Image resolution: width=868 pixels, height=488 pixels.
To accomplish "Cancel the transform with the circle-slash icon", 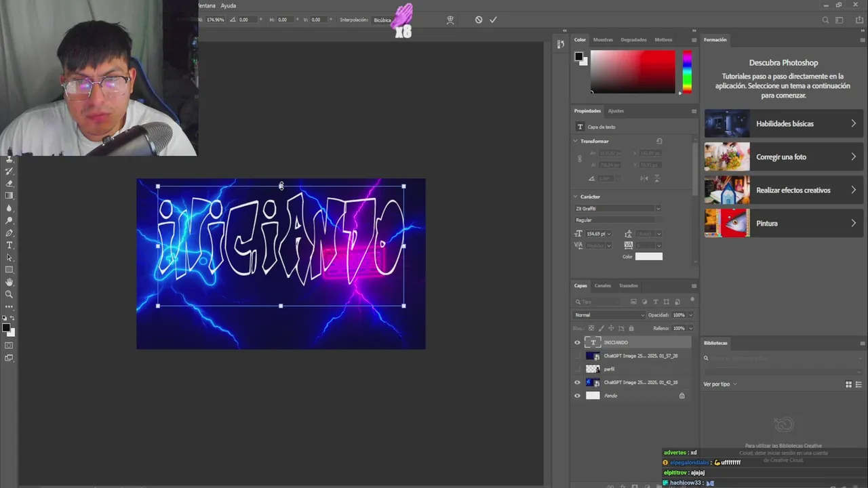I will [479, 20].
